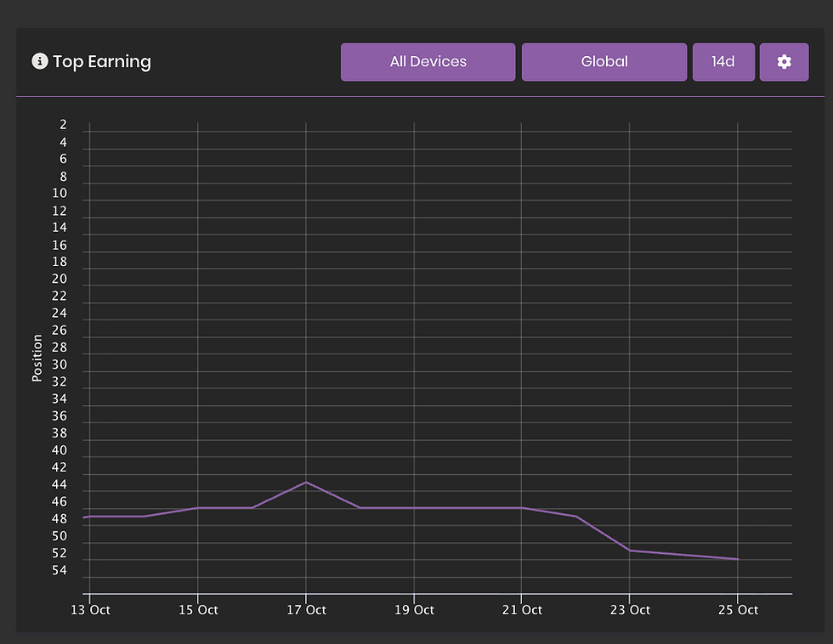This screenshot has height=644, width=833.
Task: Click the 19 Oct x-axis label
Action: pos(415,610)
